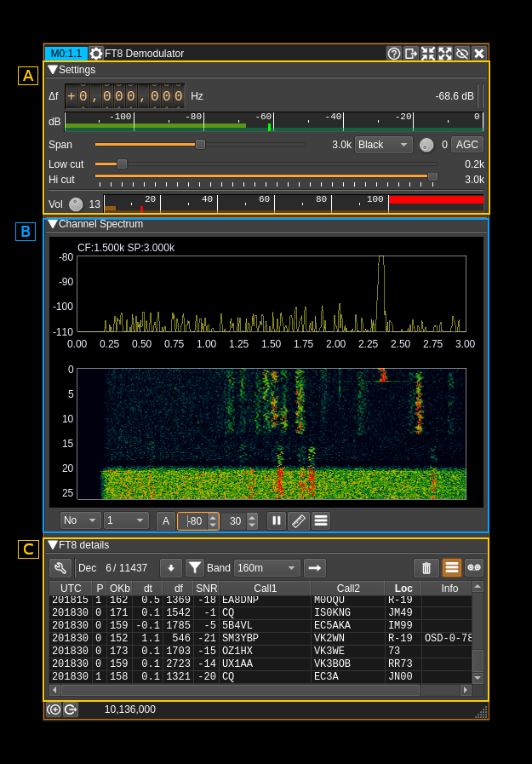The width and height of the screenshot is (532, 764).
Task: Open the No averaging mode dropdown
Action: (x=80, y=520)
